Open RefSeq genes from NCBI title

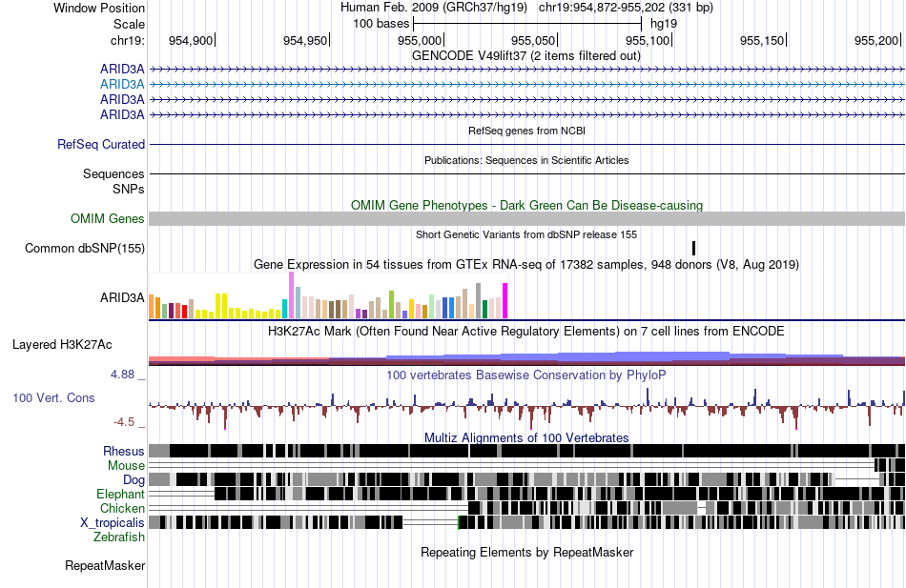[527, 131]
